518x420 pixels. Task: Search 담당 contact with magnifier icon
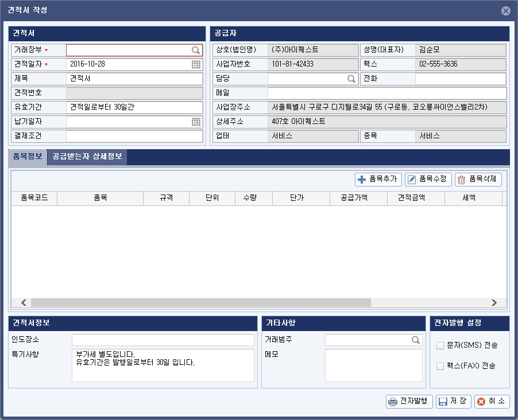[351, 79]
